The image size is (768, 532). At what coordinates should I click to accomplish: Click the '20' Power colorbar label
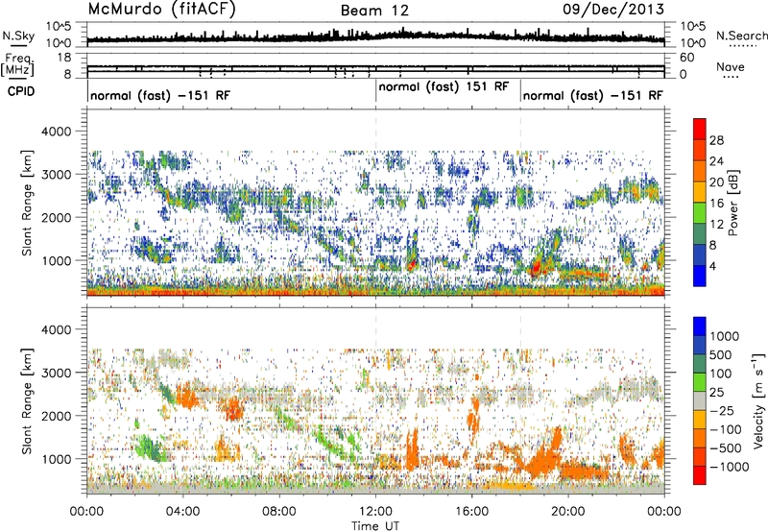(x=716, y=182)
